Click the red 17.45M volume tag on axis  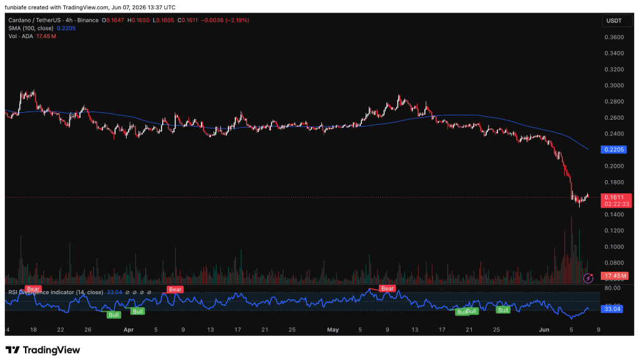click(x=615, y=275)
